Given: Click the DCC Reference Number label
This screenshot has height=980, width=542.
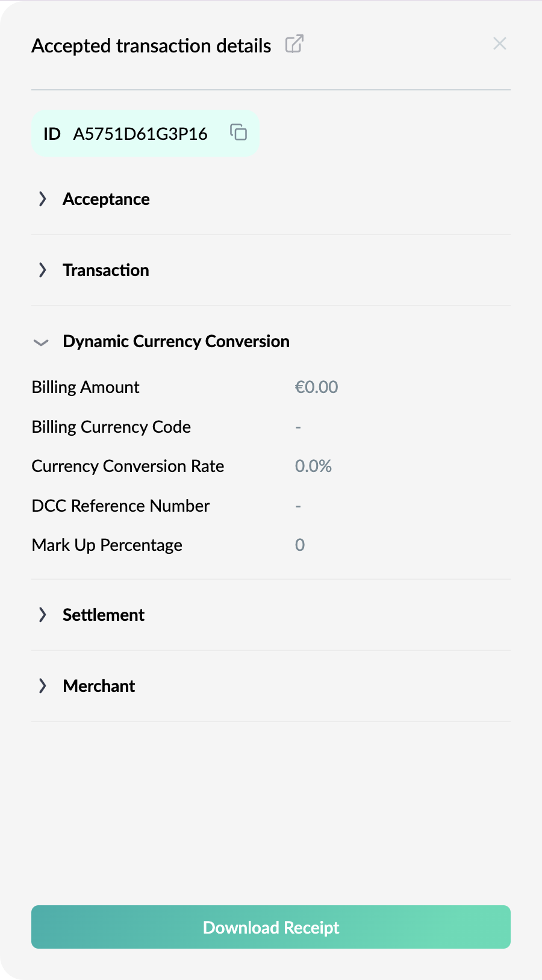Looking at the screenshot, I should click(x=120, y=506).
